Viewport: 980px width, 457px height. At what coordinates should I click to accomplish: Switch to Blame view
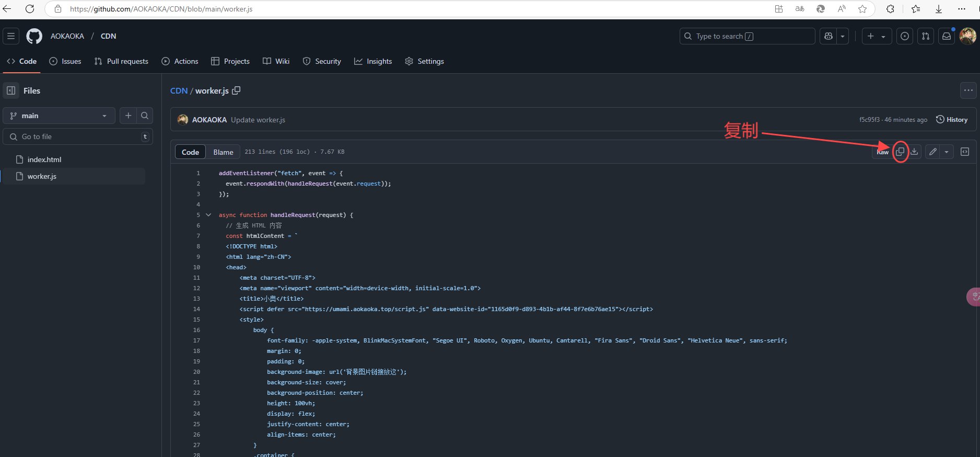point(223,152)
